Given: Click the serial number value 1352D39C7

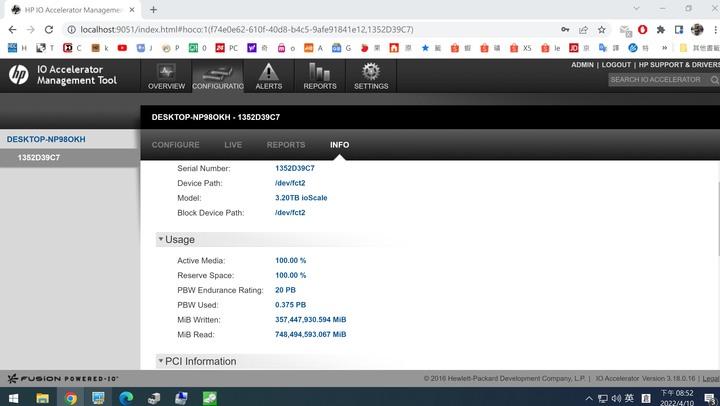Looking at the screenshot, I should click(295, 168).
